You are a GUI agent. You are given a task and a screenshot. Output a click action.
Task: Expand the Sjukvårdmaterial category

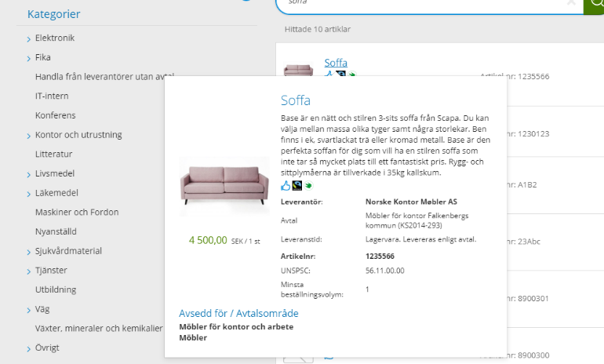pos(29,252)
